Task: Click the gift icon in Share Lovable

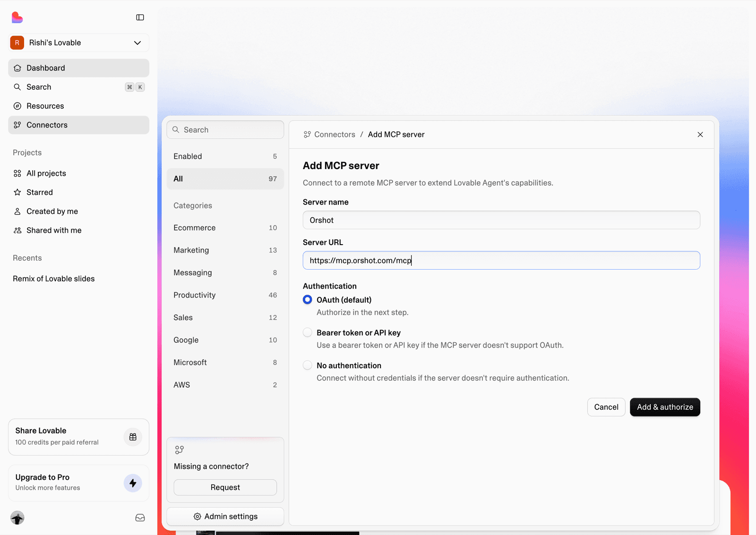Action: coord(133,437)
